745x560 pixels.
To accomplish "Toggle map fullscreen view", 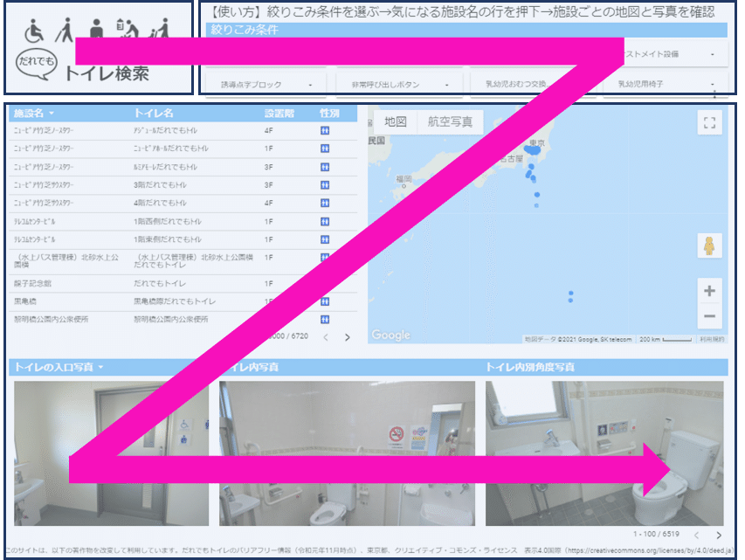I will 709,122.
